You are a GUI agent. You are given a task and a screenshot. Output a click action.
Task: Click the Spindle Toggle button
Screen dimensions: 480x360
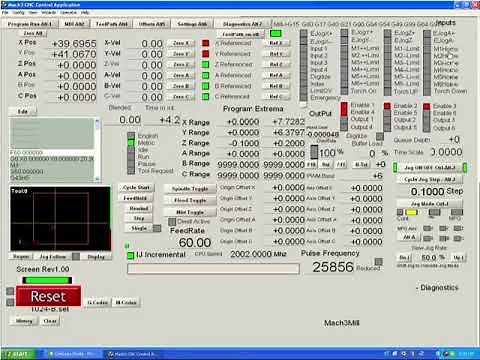pos(190,189)
